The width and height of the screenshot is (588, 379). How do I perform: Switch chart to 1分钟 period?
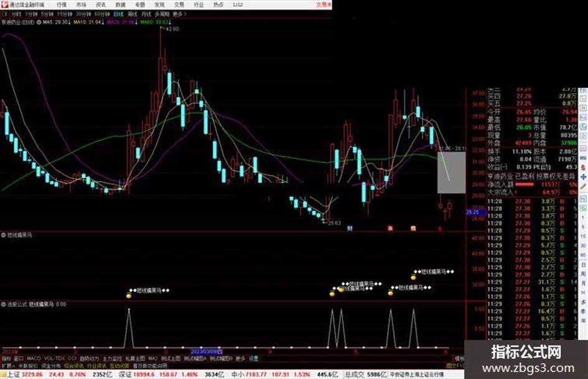(30, 14)
